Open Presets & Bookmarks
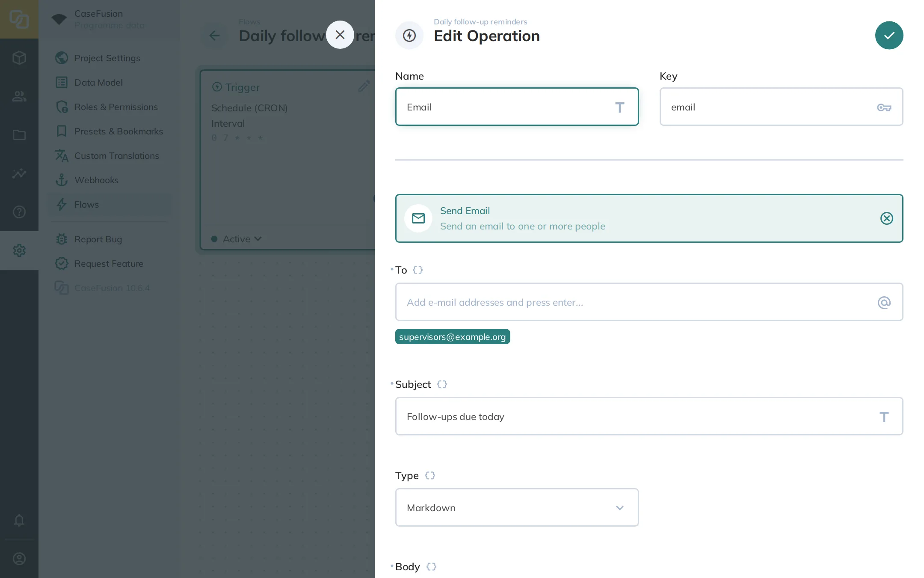This screenshot has height=578, width=924. click(109, 131)
